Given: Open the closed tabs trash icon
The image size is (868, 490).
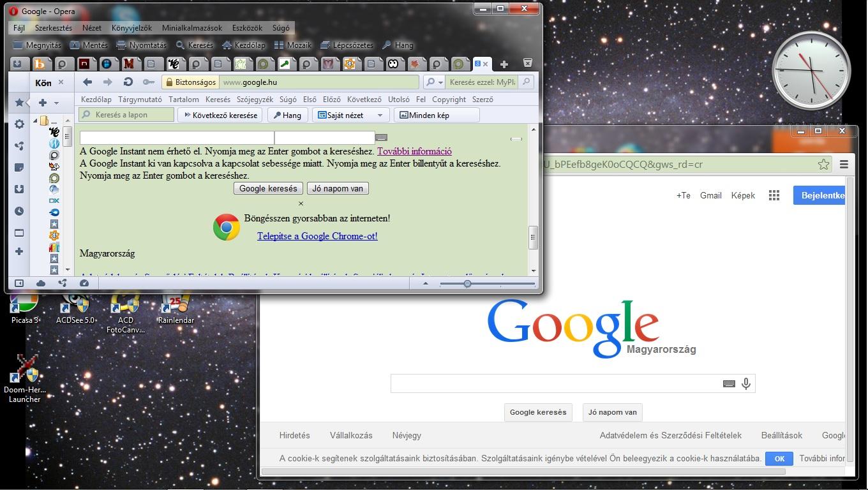Looking at the screenshot, I should point(528,63).
